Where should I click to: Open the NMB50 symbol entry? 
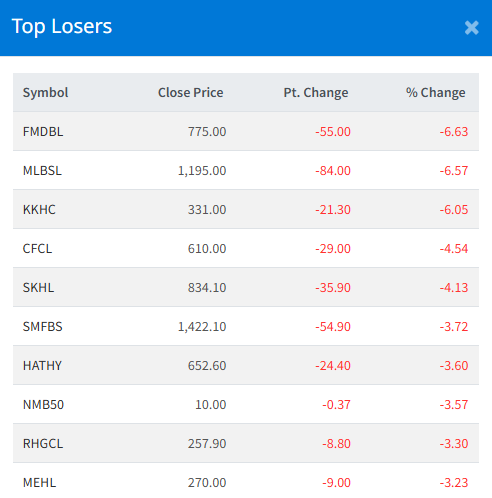coord(43,404)
